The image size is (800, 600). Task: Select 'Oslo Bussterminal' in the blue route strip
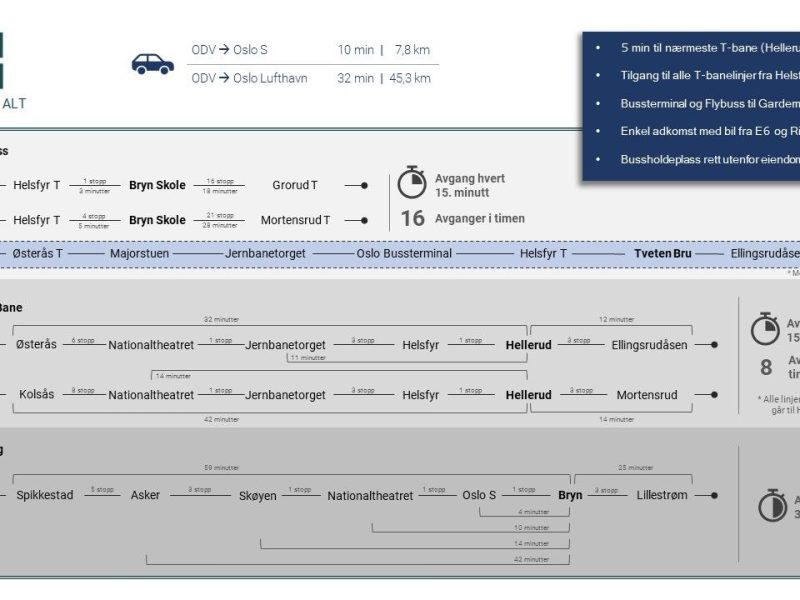point(404,254)
